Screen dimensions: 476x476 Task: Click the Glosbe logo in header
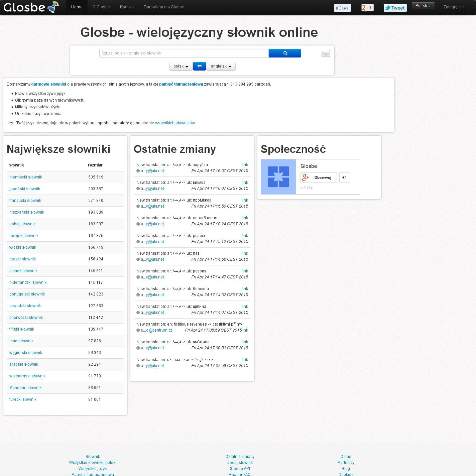click(31, 7)
